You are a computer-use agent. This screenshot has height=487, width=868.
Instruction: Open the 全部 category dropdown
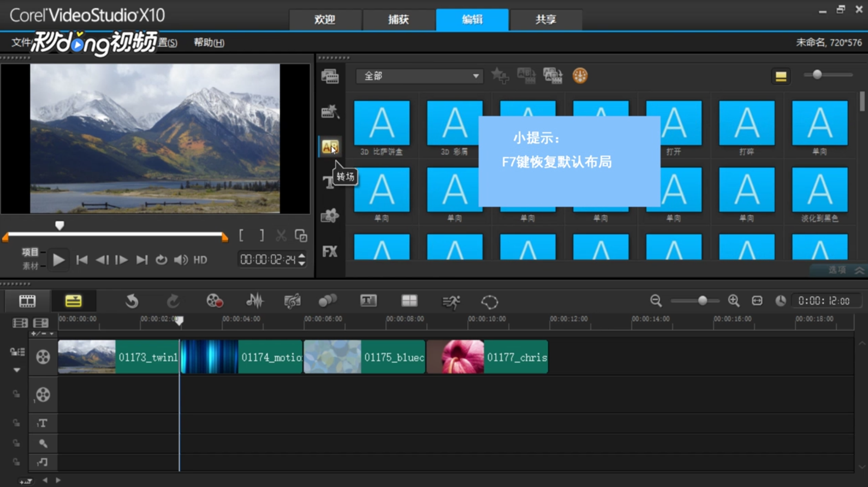pos(419,76)
